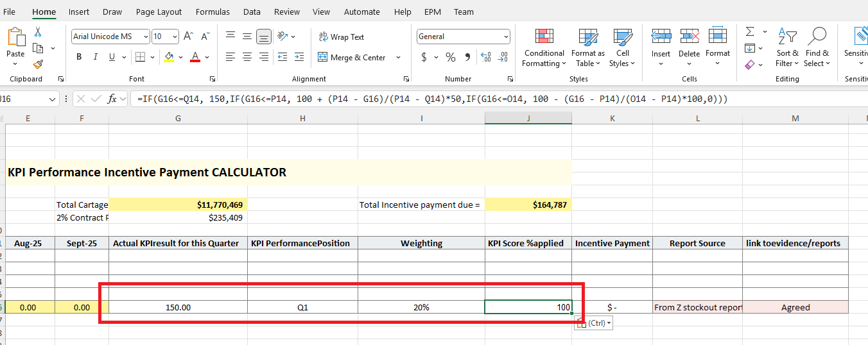Click the Cut scissors icon
The image size is (868, 345).
click(38, 32)
